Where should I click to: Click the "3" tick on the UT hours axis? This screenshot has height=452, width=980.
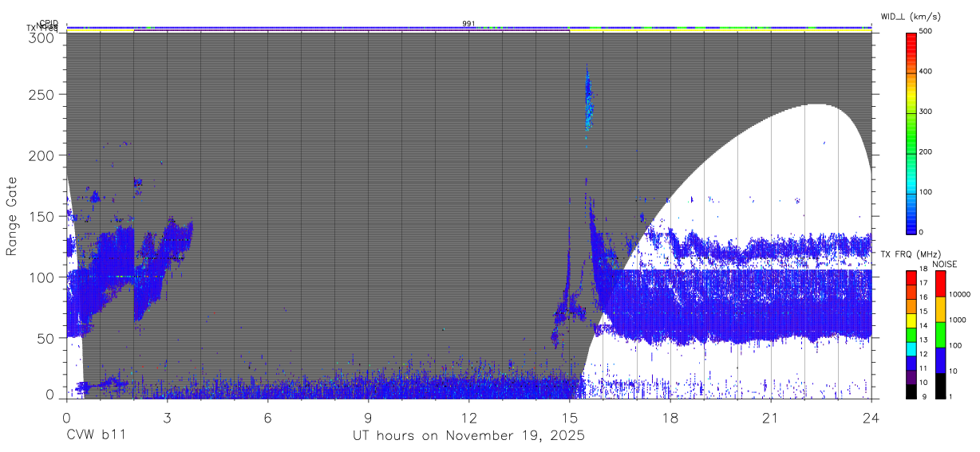coord(167,417)
